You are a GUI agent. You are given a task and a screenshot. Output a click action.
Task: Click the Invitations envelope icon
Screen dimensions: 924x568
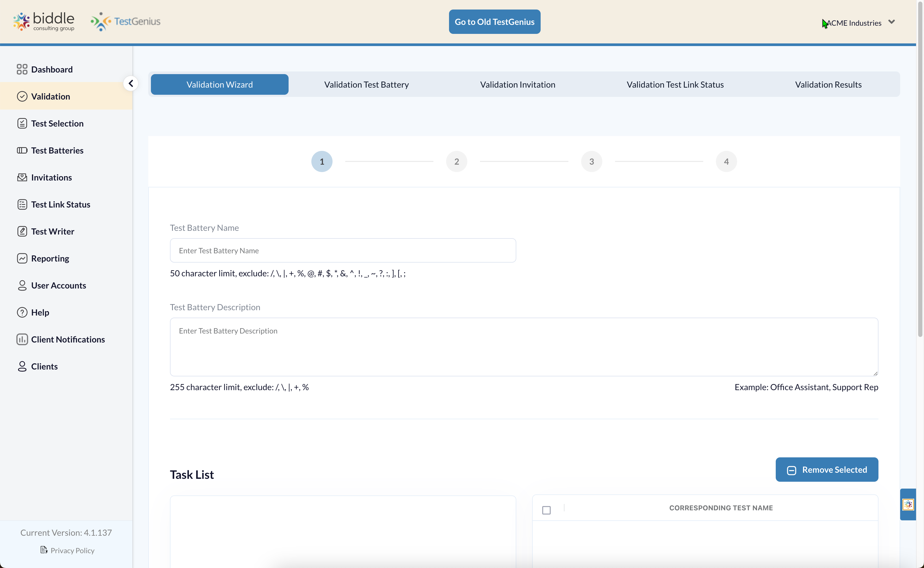[22, 177]
